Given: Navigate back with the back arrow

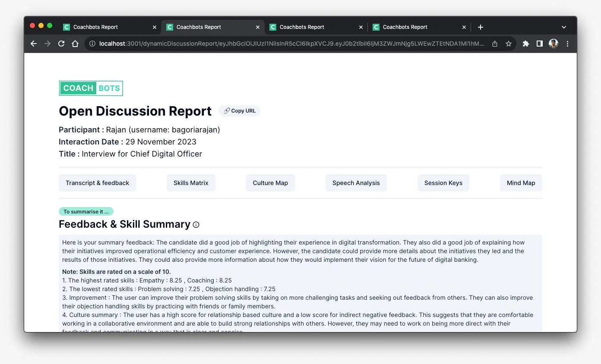Looking at the screenshot, I should 34,44.
